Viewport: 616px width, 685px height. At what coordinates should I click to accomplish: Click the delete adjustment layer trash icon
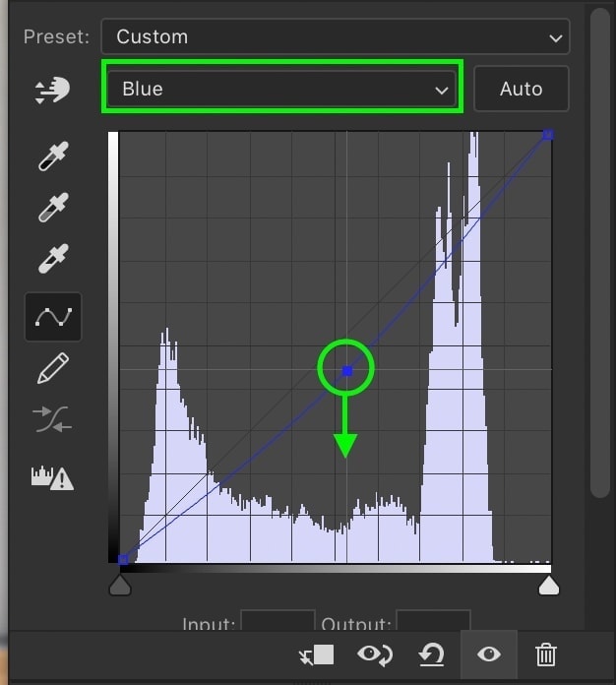point(546,654)
